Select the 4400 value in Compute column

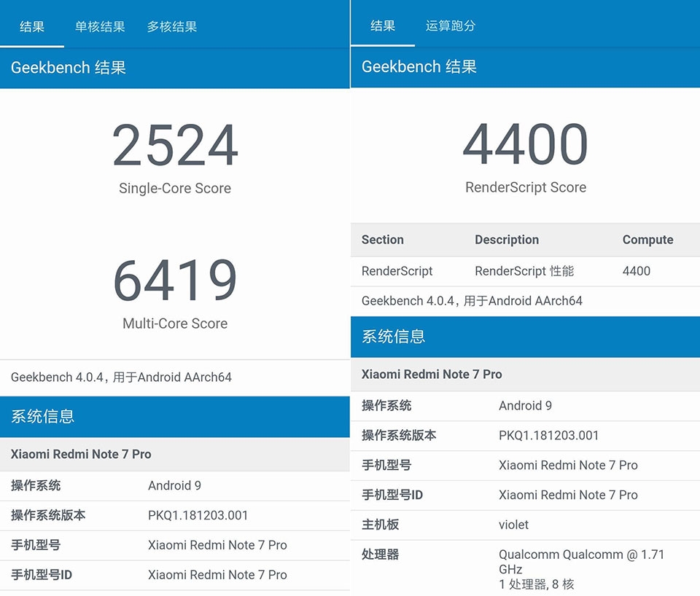(637, 271)
